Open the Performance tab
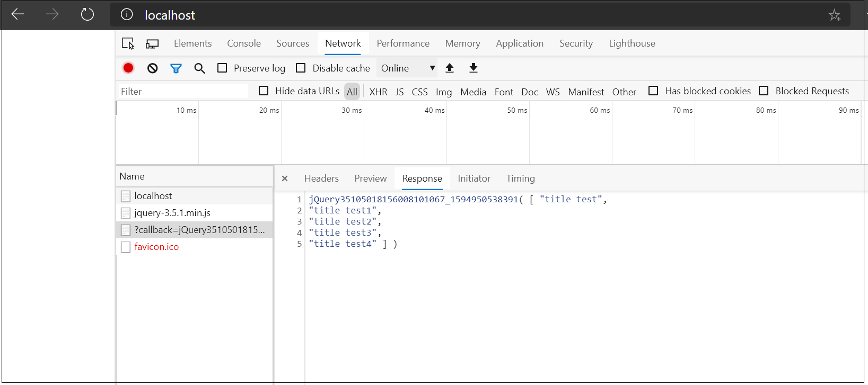The width and height of the screenshot is (868, 385). coord(403,43)
